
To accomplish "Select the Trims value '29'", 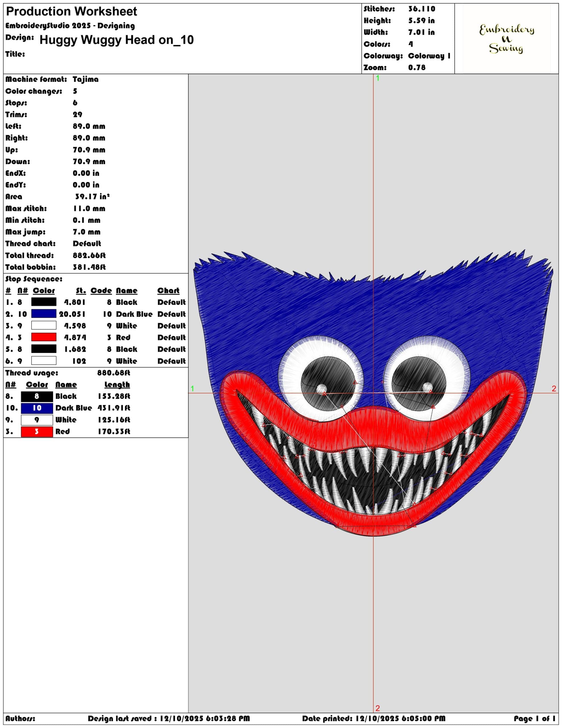I will point(78,115).
